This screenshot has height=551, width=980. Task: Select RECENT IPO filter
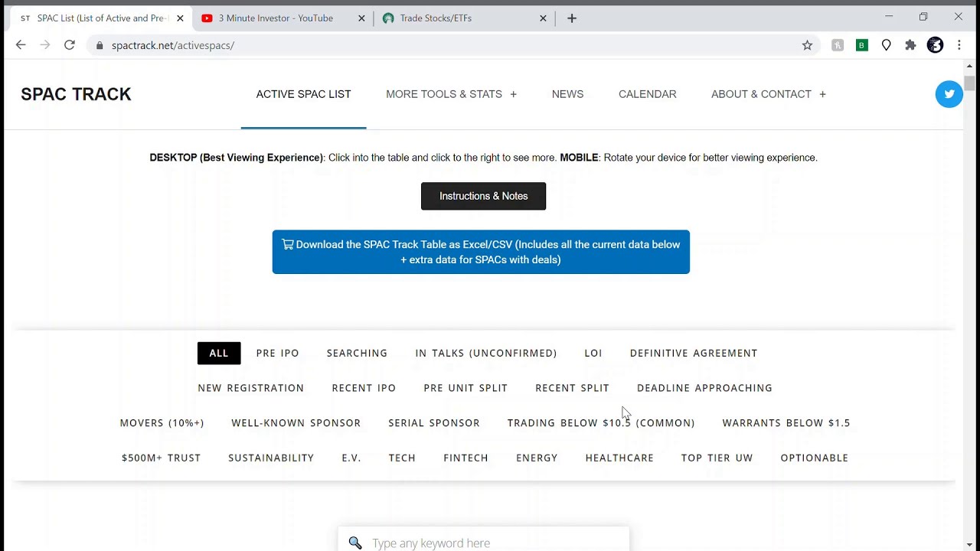coord(364,388)
